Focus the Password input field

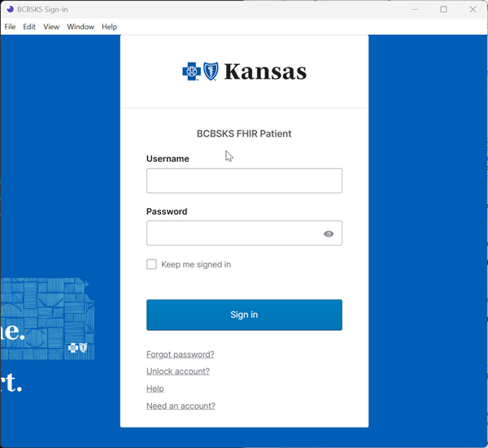pyautogui.click(x=232, y=233)
